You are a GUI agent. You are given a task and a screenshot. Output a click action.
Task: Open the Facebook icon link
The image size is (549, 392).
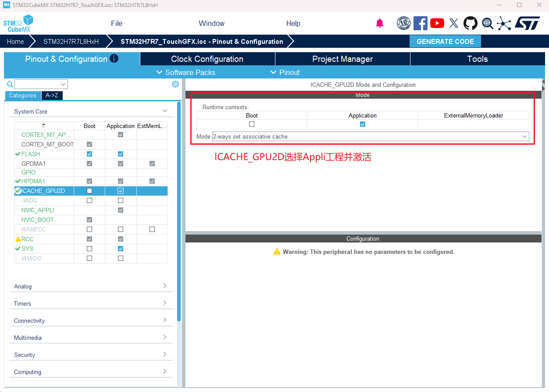(421, 23)
